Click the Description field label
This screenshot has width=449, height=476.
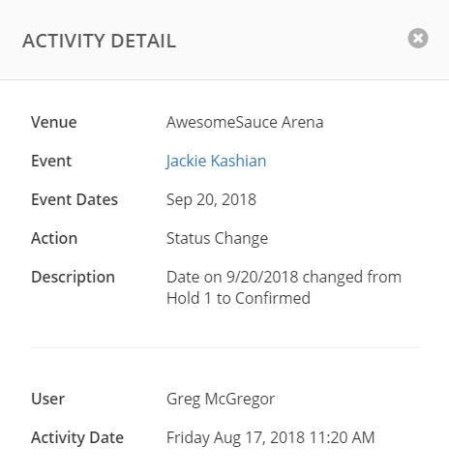point(73,278)
